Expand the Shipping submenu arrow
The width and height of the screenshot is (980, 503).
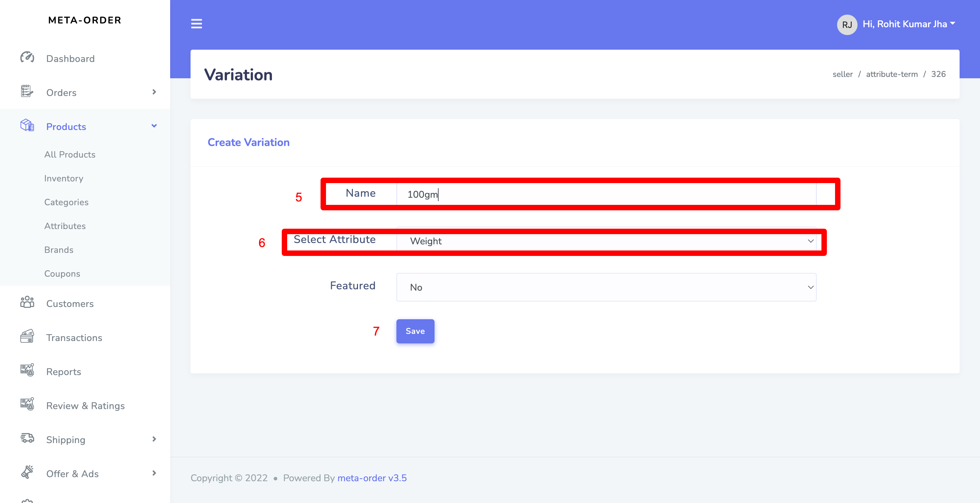(x=154, y=439)
